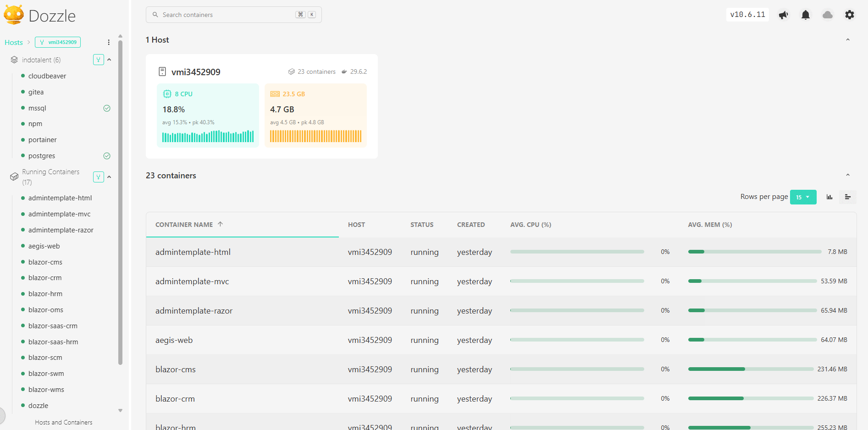Sort table by Avg. CPU (%) header
868x430 pixels.
(x=531, y=225)
